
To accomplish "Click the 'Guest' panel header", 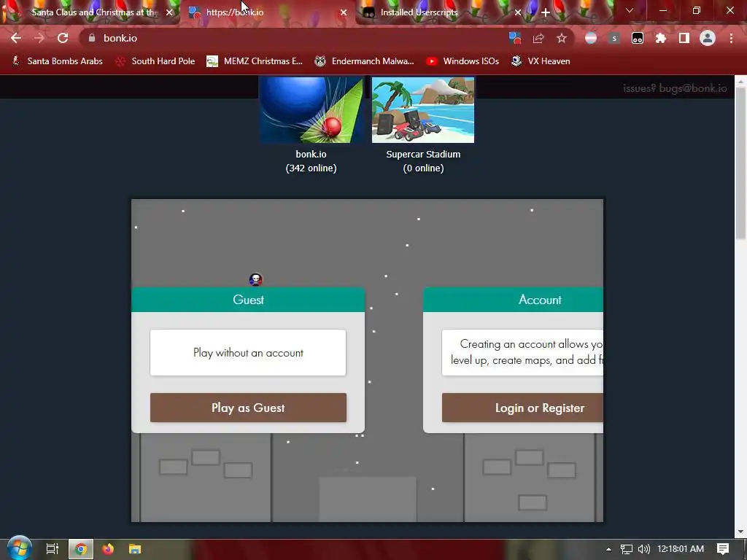I will (x=248, y=300).
